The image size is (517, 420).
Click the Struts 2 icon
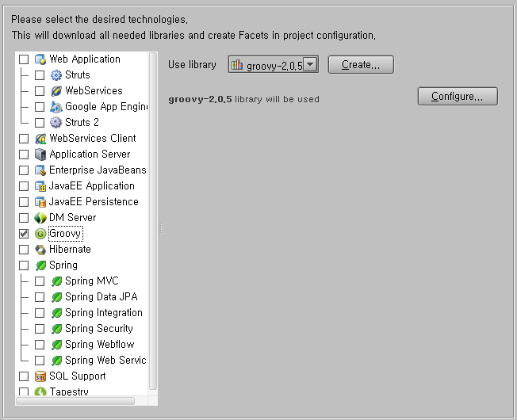(x=56, y=123)
